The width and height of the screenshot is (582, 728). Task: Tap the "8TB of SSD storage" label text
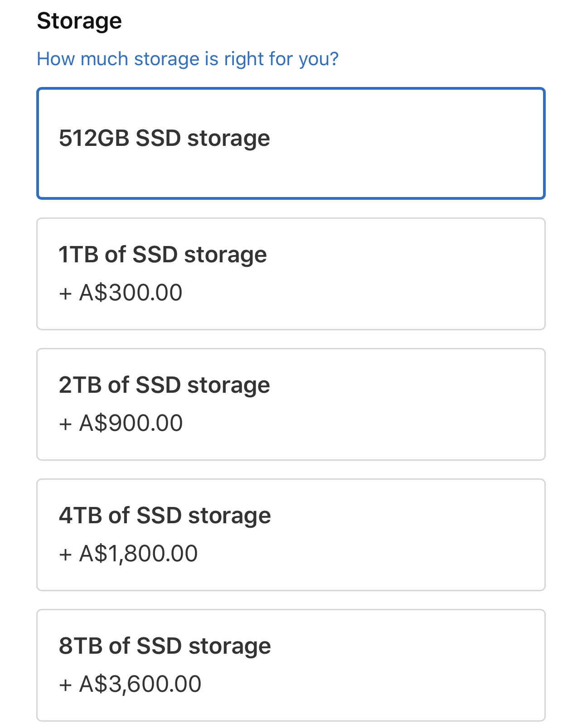coord(165,646)
